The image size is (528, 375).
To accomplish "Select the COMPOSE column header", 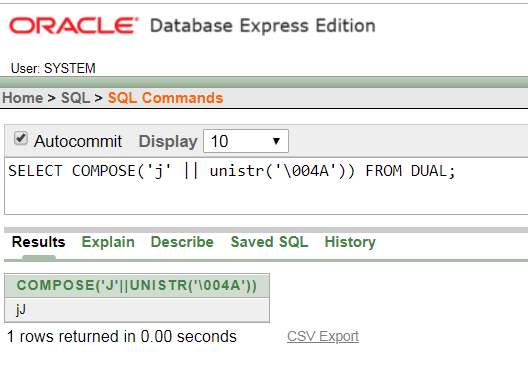I will tap(137, 285).
